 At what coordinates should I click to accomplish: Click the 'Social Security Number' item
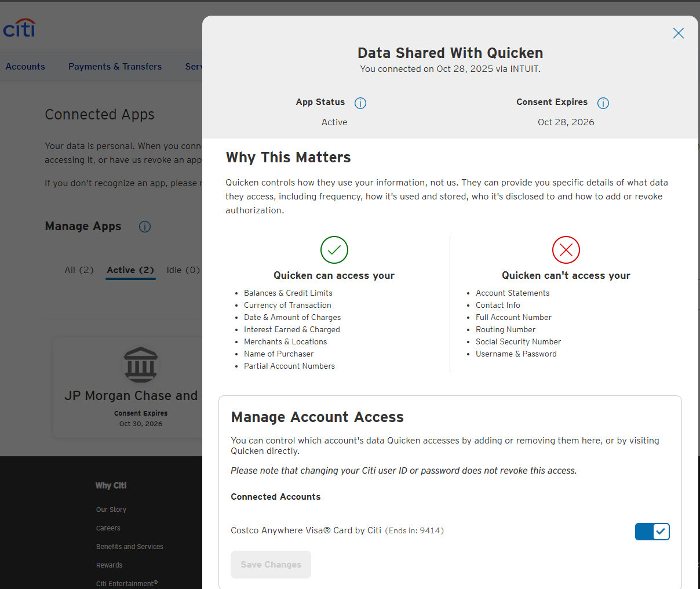(518, 341)
